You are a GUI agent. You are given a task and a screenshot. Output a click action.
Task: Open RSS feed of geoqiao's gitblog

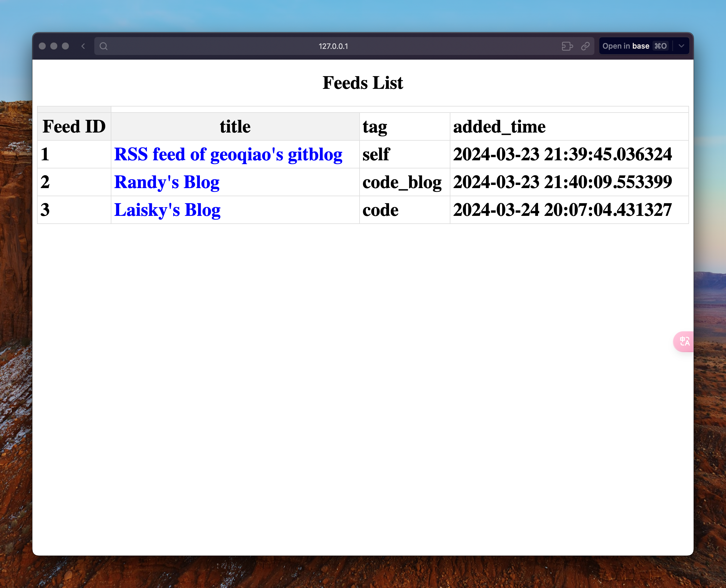tap(228, 154)
